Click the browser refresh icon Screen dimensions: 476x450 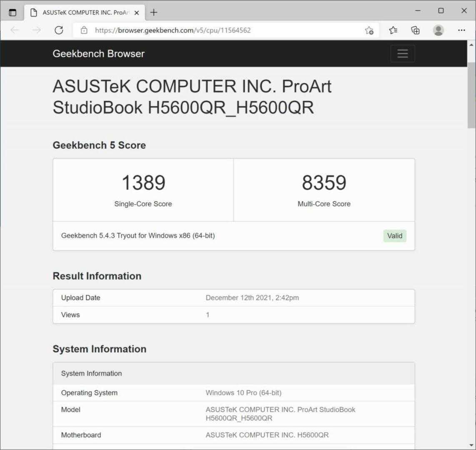coord(59,30)
